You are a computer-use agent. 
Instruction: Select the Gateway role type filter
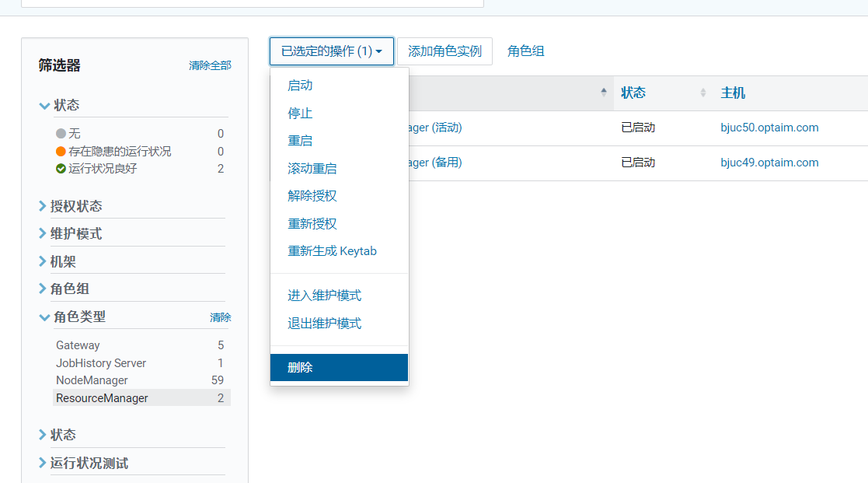pyautogui.click(x=141, y=345)
